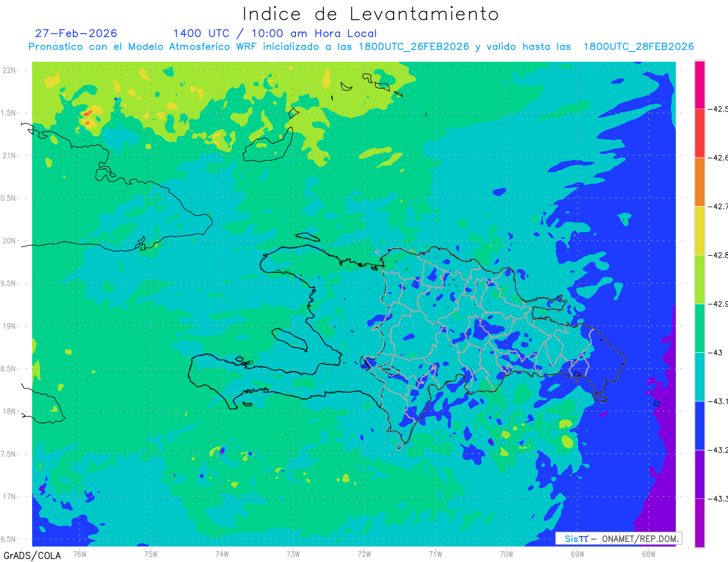The width and height of the screenshot is (728, 562).
Task: Click the '17N' latitude label
Action: pos(9,497)
